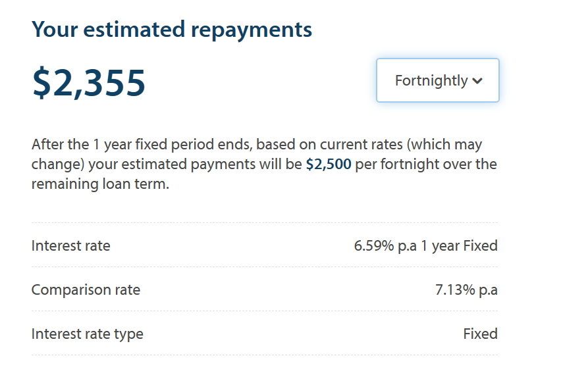This screenshot has height=377, width=588.
Task: Click the 6.59% p.a rate value
Action: point(385,246)
